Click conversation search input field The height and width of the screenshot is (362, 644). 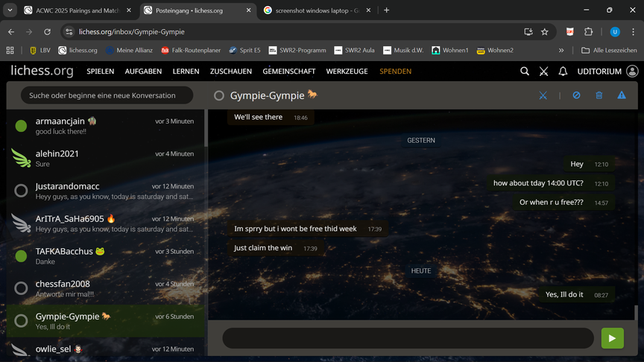[x=107, y=95]
